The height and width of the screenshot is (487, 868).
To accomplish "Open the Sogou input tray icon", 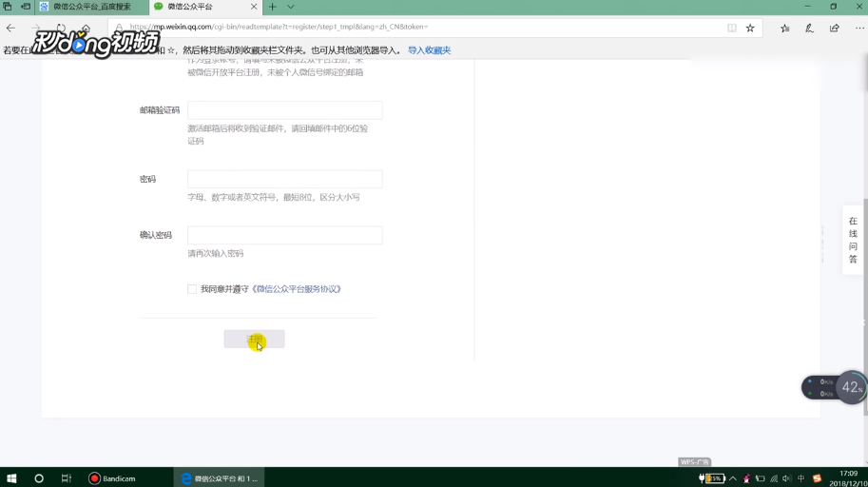I will point(817,478).
